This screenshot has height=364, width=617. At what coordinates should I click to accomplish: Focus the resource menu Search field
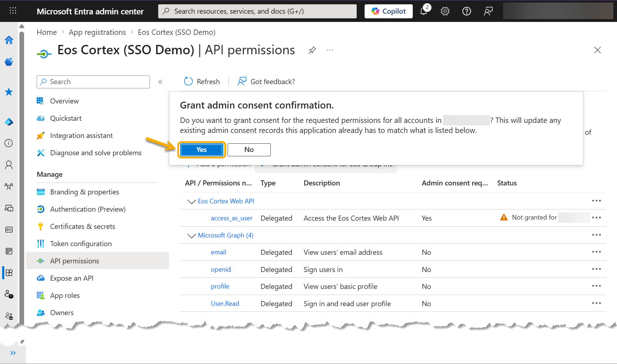tap(93, 82)
